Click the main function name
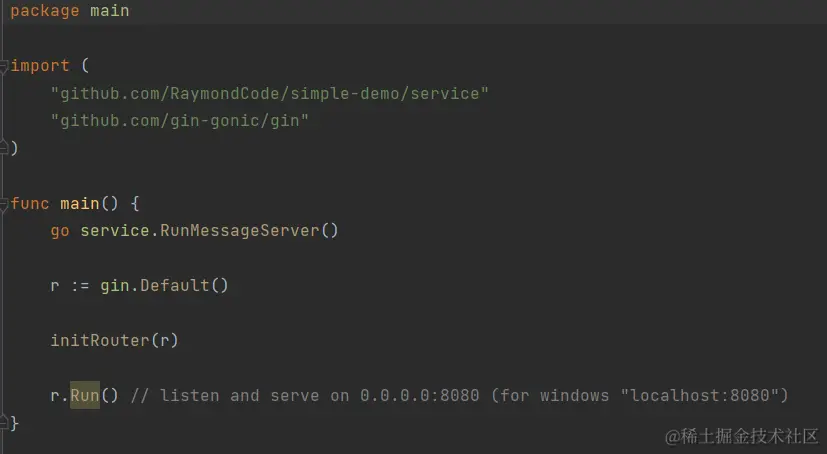The image size is (827, 454). click(x=80, y=204)
